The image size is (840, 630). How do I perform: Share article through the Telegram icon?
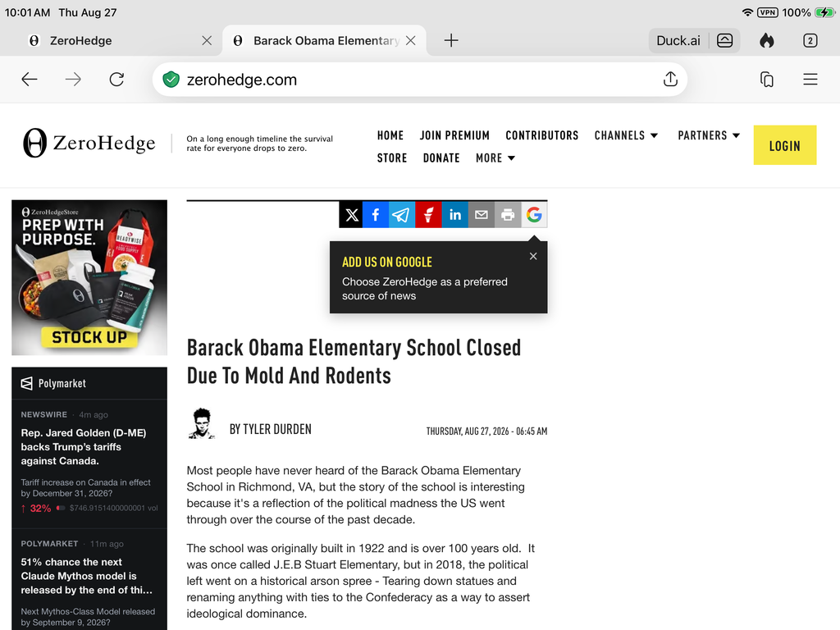coord(402,215)
